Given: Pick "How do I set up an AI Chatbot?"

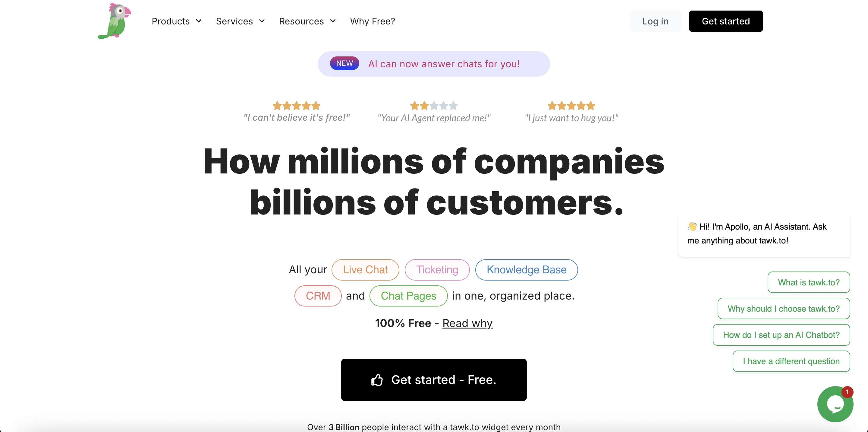Looking at the screenshot, I should tap(781, 335).
